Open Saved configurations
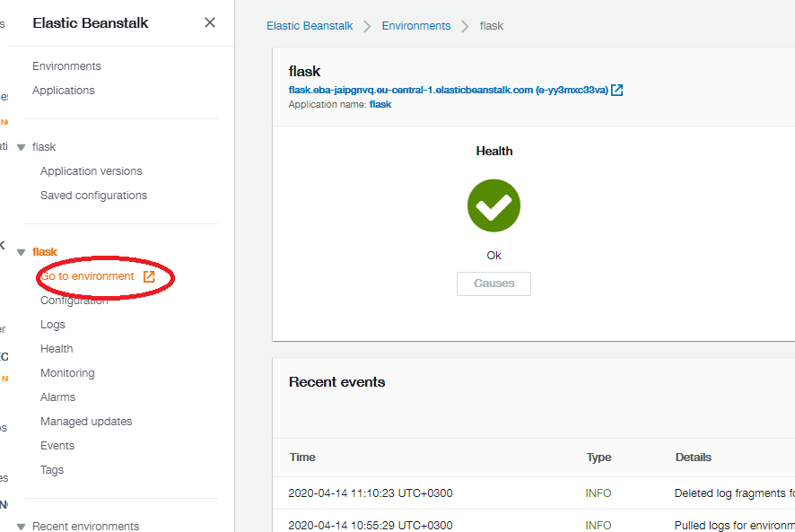 click(x=94, y=196)
